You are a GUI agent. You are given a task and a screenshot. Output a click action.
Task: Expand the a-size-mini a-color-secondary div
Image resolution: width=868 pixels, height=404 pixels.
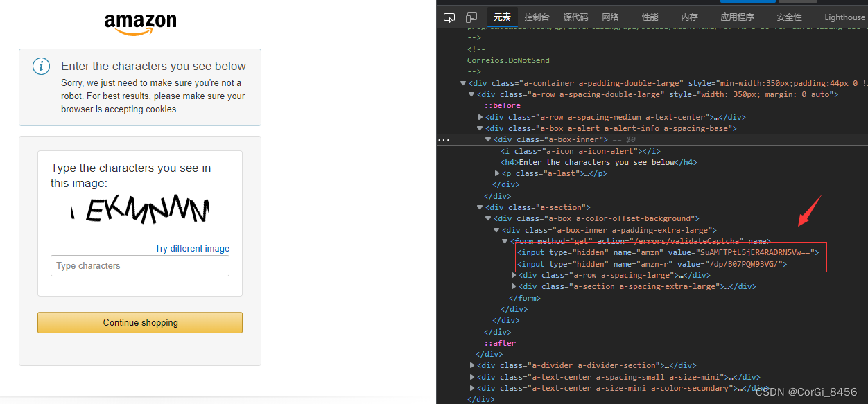[x=472, y=388]
